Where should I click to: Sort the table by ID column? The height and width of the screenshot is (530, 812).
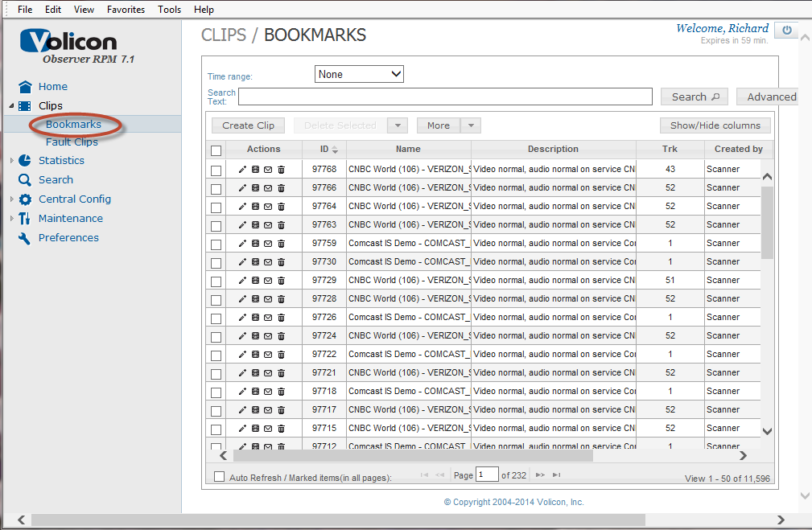point(324,149)
